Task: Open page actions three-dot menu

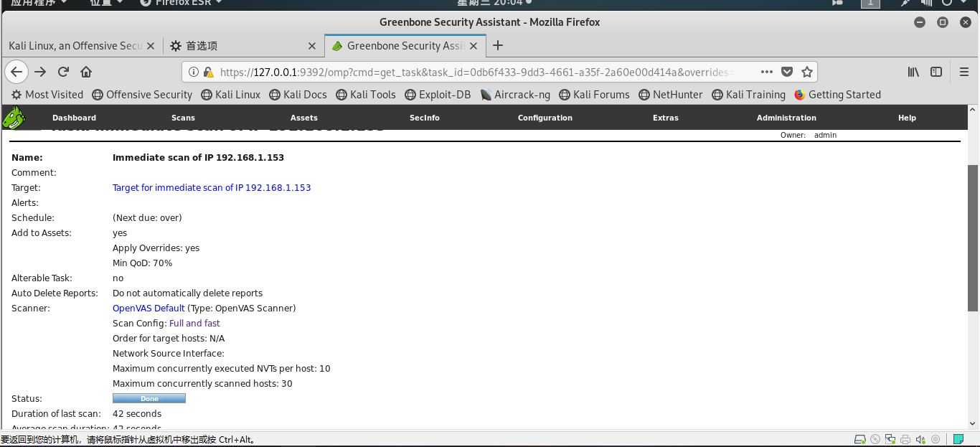Action: tap(766, 72)
